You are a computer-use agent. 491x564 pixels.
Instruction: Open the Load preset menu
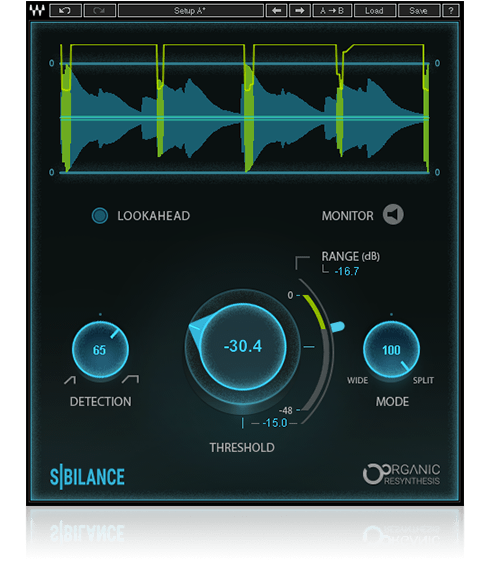click(x=375, y=10)
